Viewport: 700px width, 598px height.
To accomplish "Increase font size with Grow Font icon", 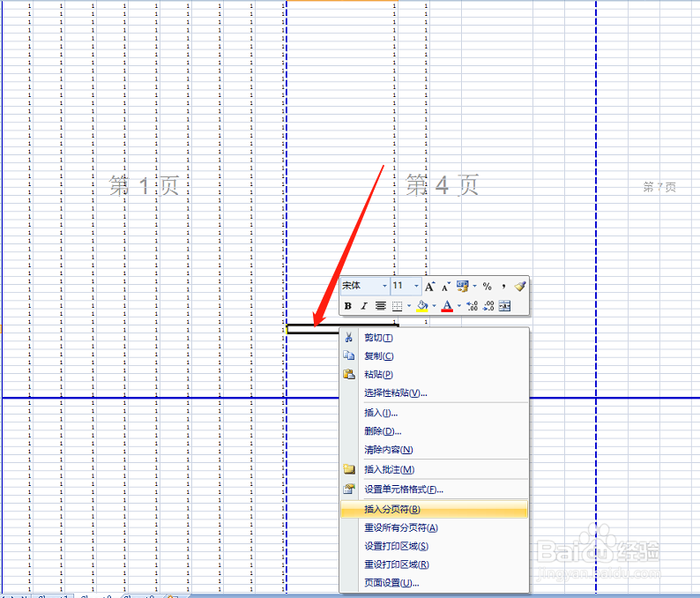I will tap(429, 287).
